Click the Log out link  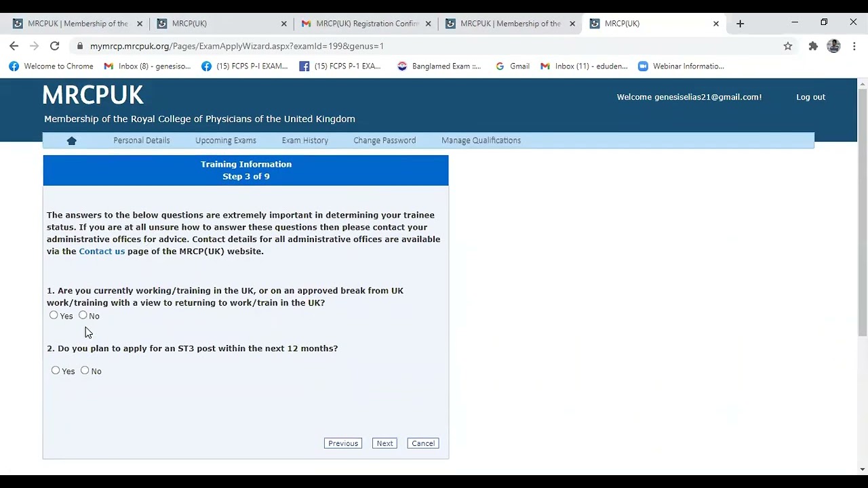(x=810, y=97)
